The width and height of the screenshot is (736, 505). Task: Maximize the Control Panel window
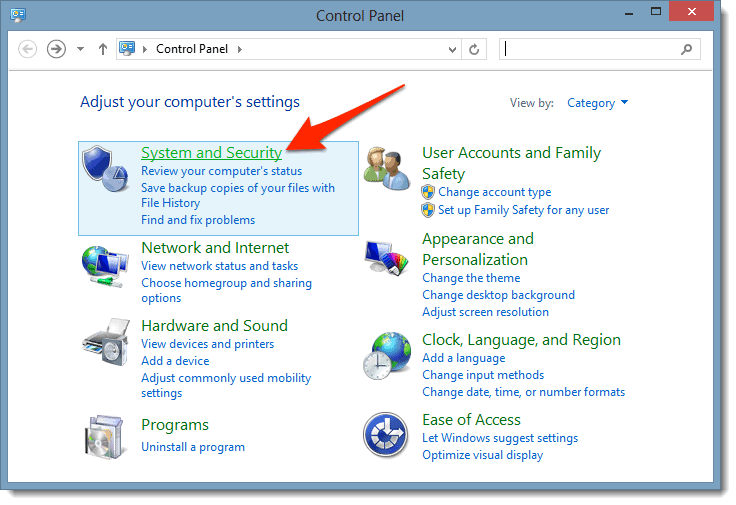coord(656,12)
